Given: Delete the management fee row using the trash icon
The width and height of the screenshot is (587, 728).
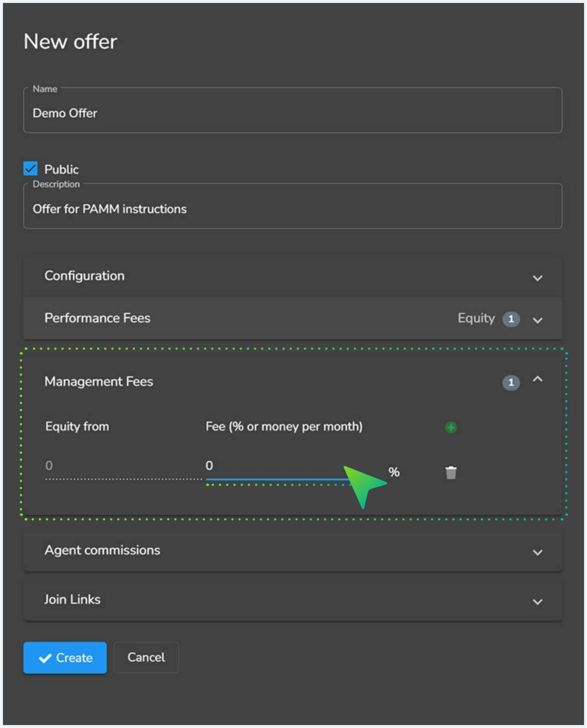Looking at the screenshot, I should click(451, 473).
